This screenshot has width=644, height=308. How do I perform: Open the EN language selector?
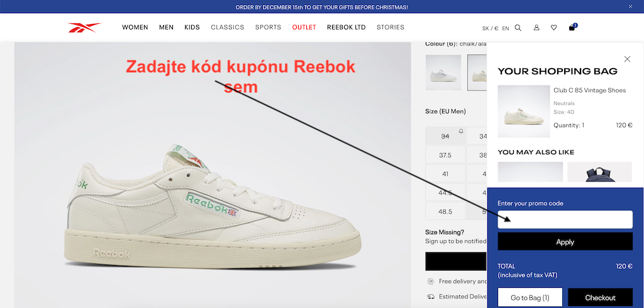506,28
